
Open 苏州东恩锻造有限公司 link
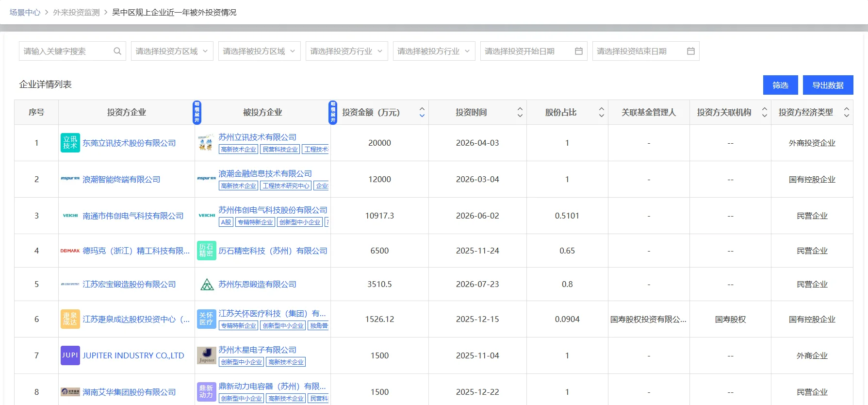point(257,284)
